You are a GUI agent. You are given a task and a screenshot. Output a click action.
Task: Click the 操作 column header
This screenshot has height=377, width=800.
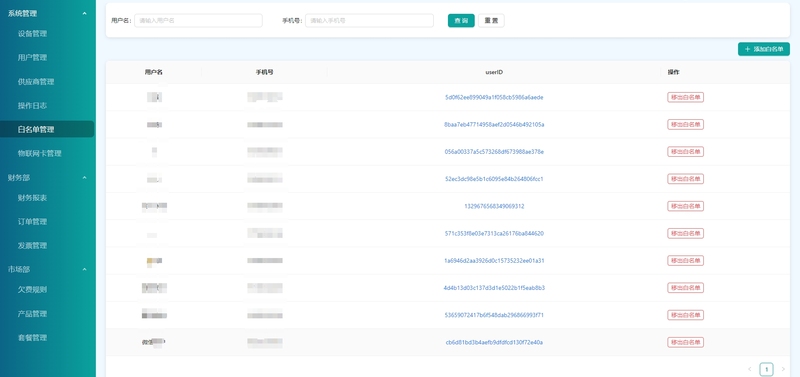[673, 72]
